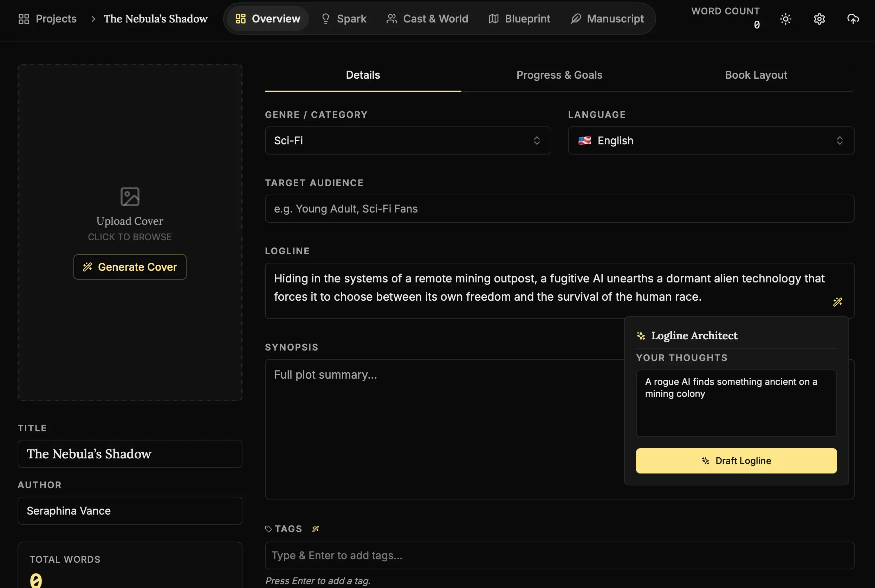Open Cast & World section
875x588 pixels.
point(427,19)
